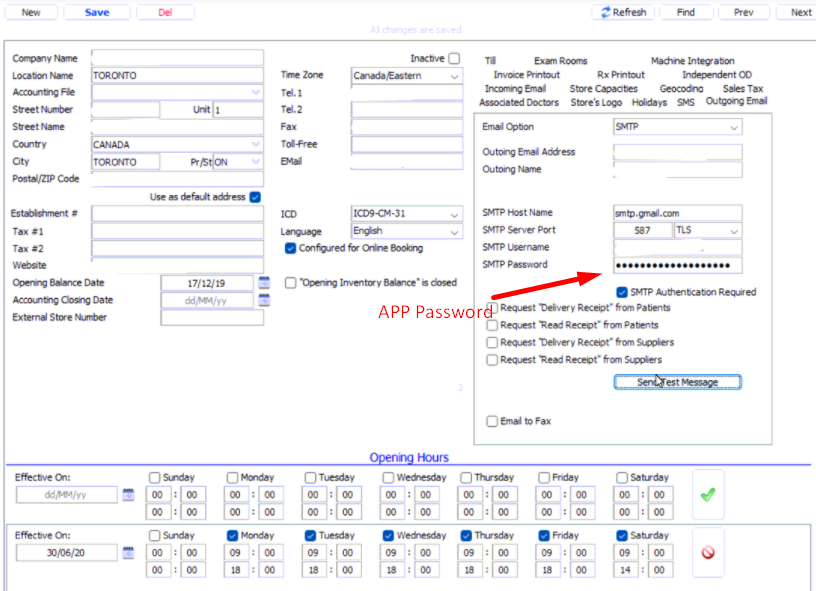Focus the Outgoing Email Address field

coord(678,152)
